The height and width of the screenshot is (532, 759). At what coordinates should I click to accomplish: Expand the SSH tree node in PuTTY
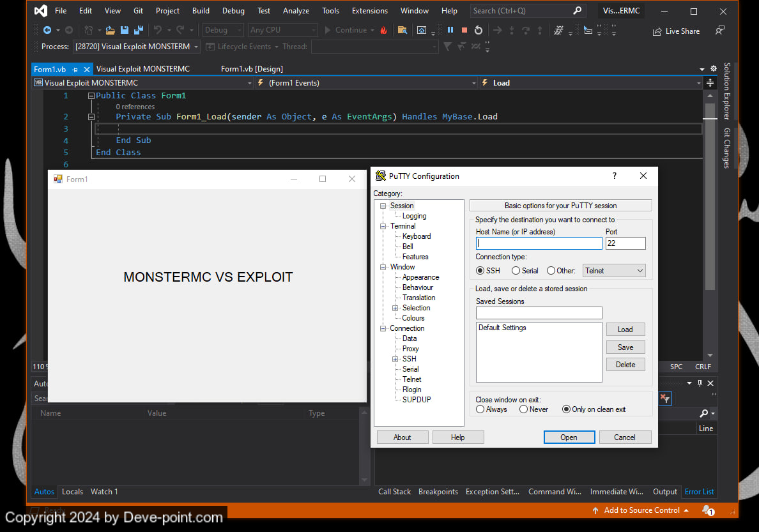(395, 359)
